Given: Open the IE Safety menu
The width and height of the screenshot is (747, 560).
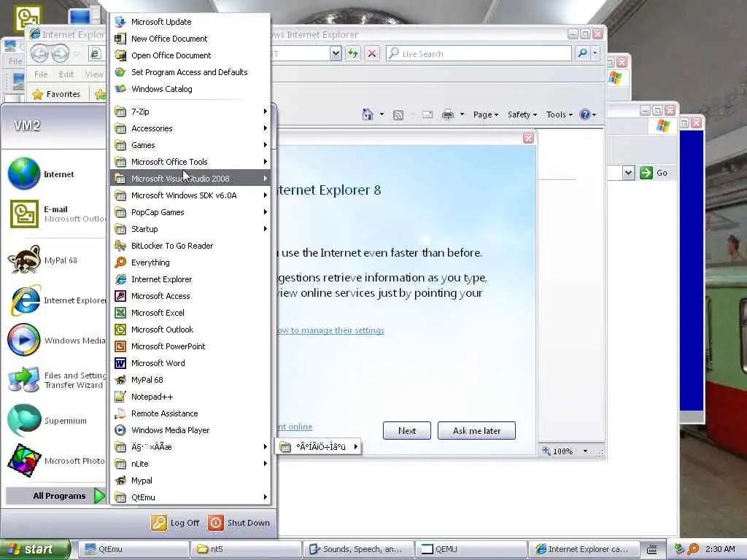Looking at the screenshot, I should [x=522, y=114].
